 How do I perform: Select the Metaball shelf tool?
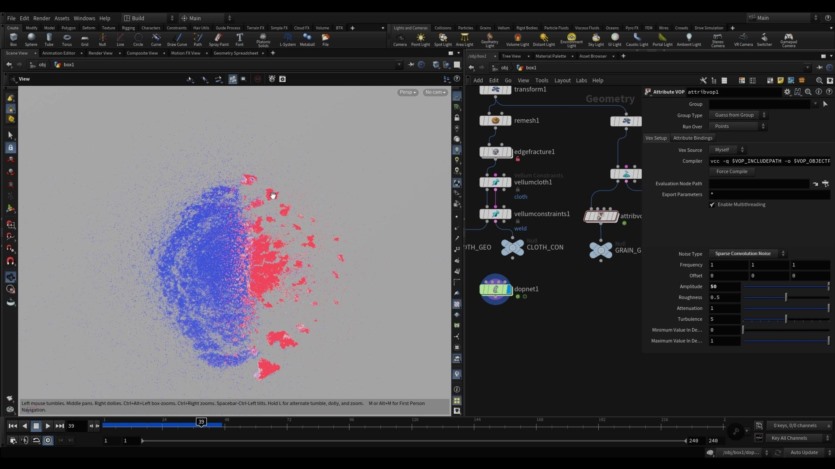click(307, 39)
